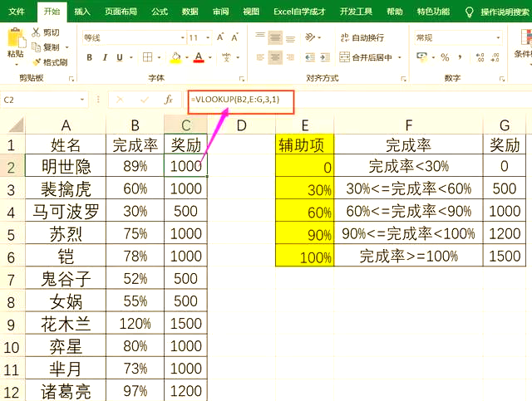Image resolution: width=532 pixels, height=401 pixels.
Task: Click increase indent icon
Action: point(325,57)
